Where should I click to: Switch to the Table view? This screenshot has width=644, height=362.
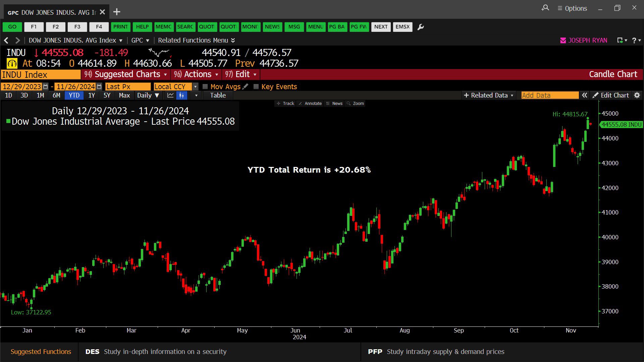pos(218,96)
